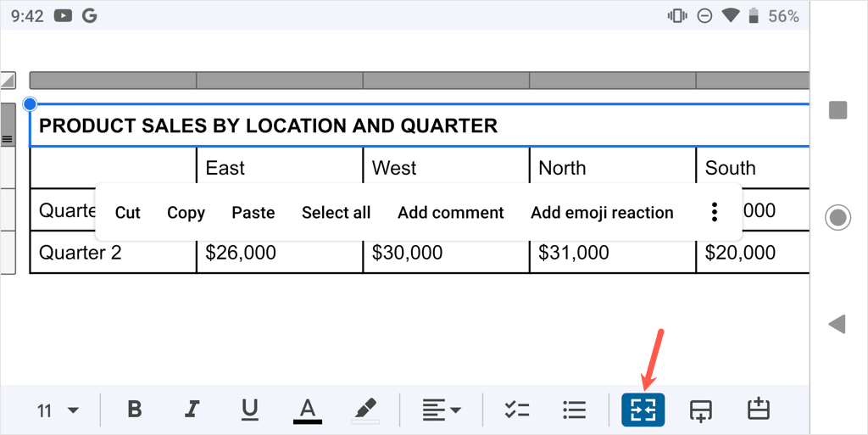Toggle underline formatting
This screenshot has height=435, width=868.
click(x=249, y=410)
